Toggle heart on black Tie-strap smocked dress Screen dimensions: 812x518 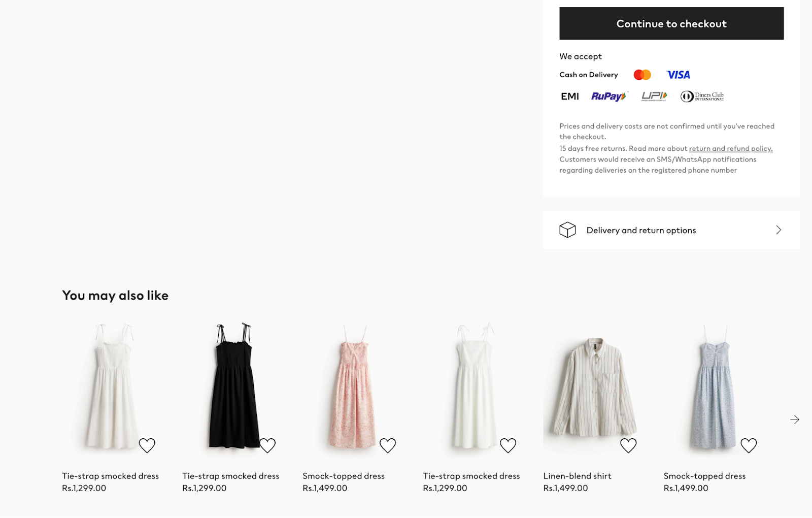(x=267, y=445)
